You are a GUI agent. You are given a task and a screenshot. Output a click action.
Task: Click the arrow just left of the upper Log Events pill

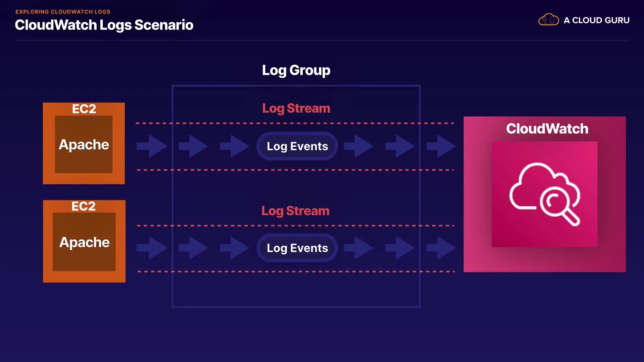pos(234,146)
